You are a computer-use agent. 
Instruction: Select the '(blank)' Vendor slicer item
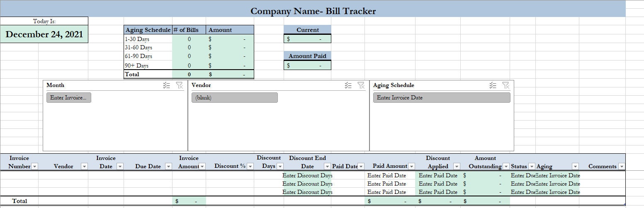[x=235, y=98]
